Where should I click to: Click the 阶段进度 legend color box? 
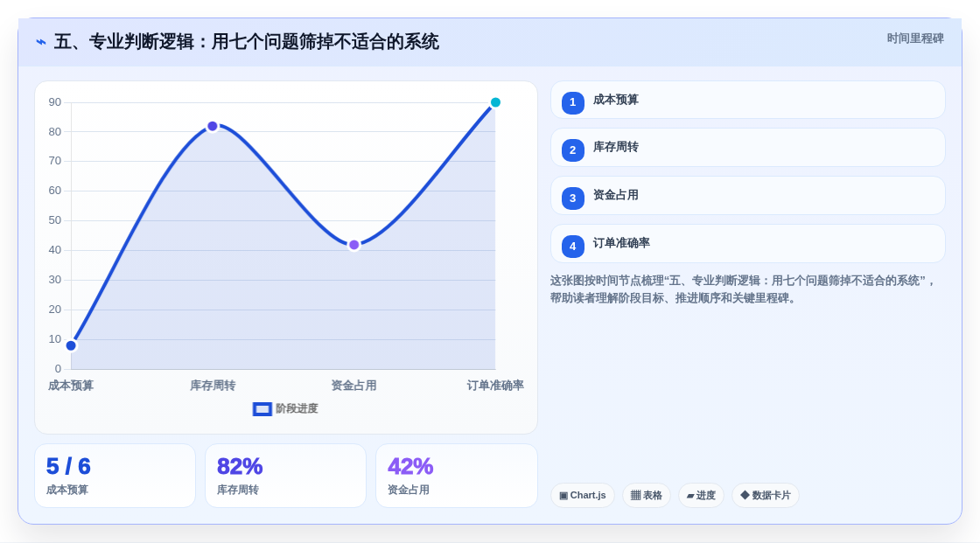(x=262, y=409)
